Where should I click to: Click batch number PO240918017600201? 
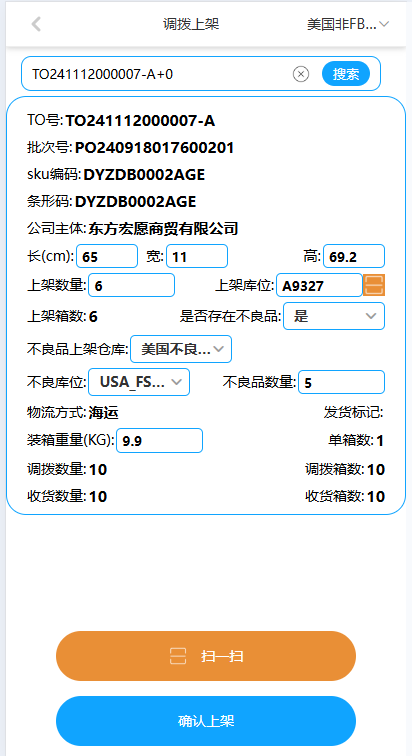(155, 148)
